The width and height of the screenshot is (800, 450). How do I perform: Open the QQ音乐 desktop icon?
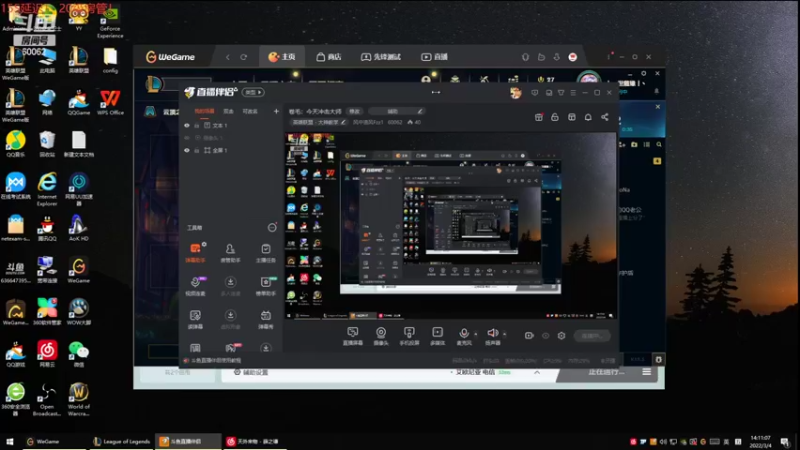pos(15,144)
